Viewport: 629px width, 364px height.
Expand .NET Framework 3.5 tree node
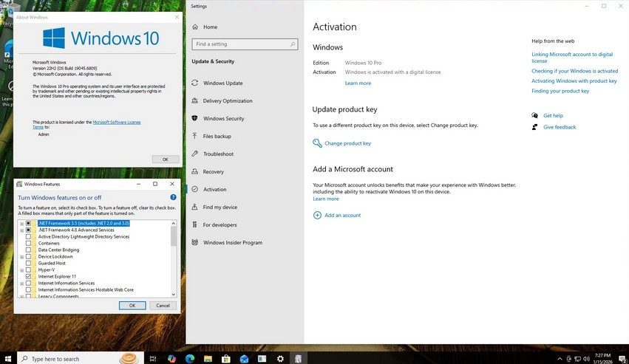(x=22, y=224)
